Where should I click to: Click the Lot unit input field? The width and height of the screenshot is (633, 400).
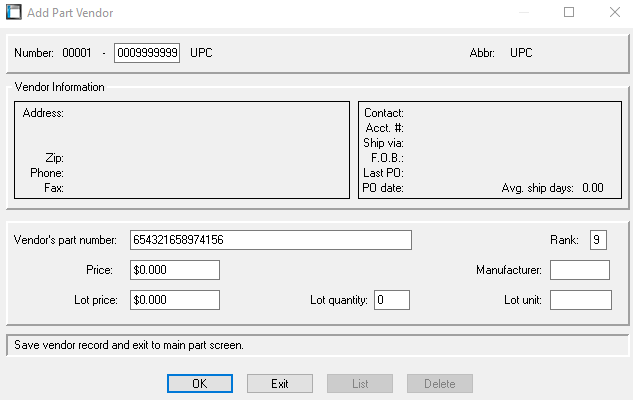pos(580,300)
